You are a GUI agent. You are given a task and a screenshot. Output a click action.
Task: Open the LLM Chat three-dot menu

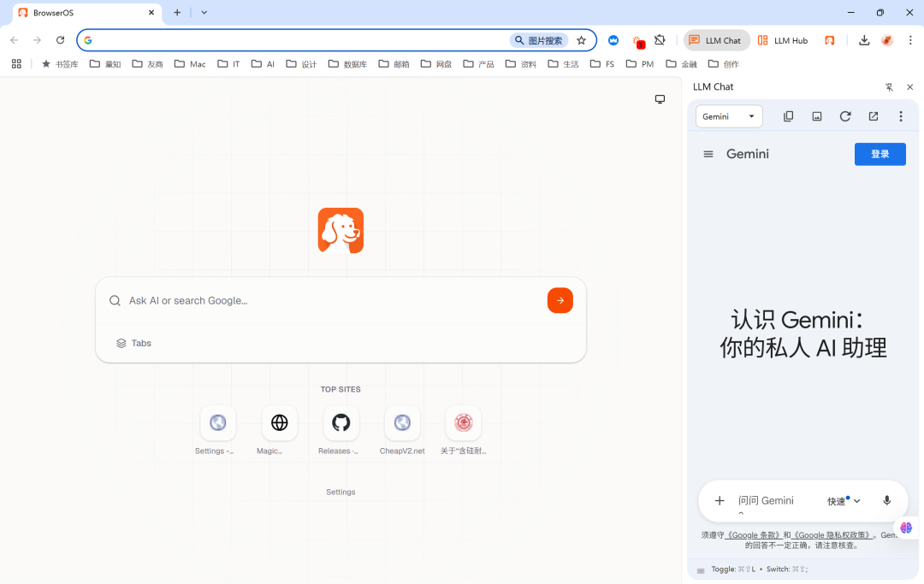pos(901,116)
